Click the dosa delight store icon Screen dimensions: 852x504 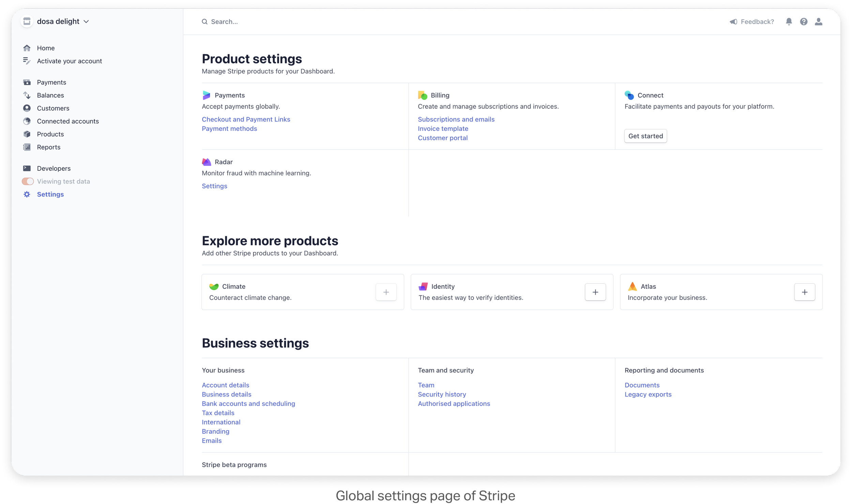click(27, 21)
